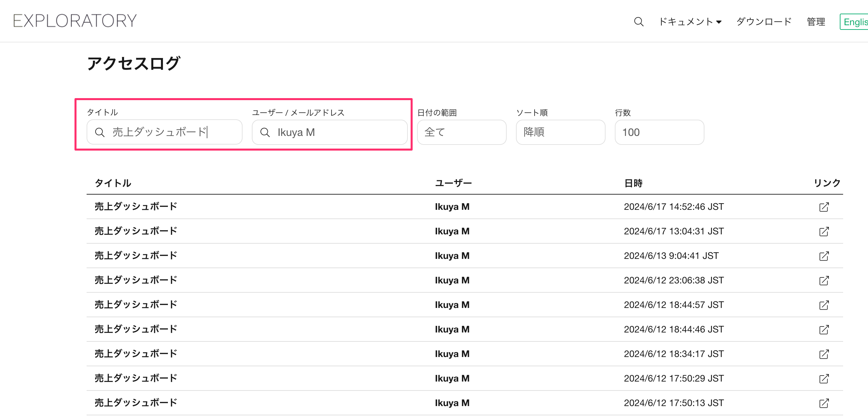Click the EXPLORATORY logo
Image resolution: width=868 pixels, height=419 pixels.
tap(75, 21)
